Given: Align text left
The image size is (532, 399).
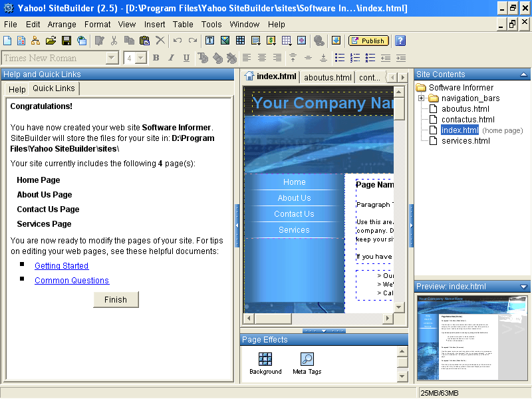Looking at the screenshot, I should [247, 58].
